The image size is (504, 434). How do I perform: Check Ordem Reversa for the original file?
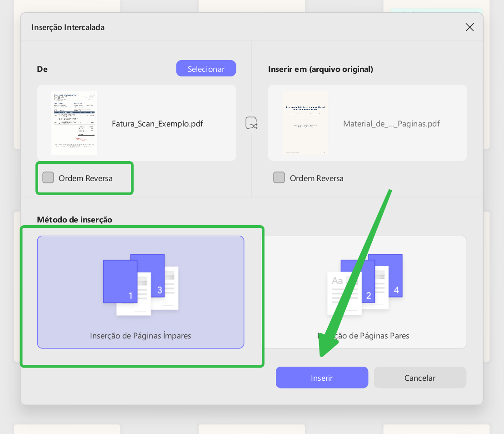279,177
